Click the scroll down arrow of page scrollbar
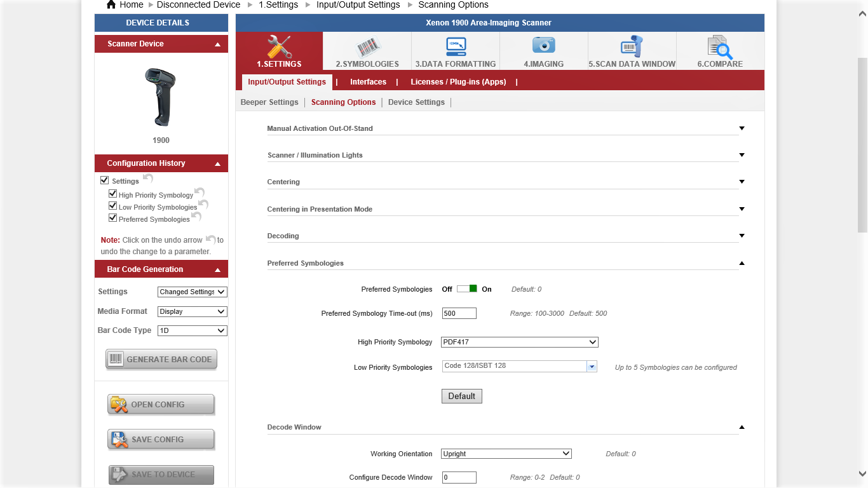The width and height of the screenshot is (868, 488). 862,474
